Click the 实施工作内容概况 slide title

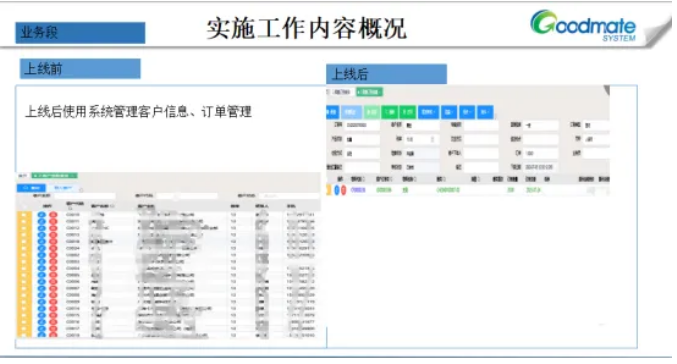click(307, 28)
